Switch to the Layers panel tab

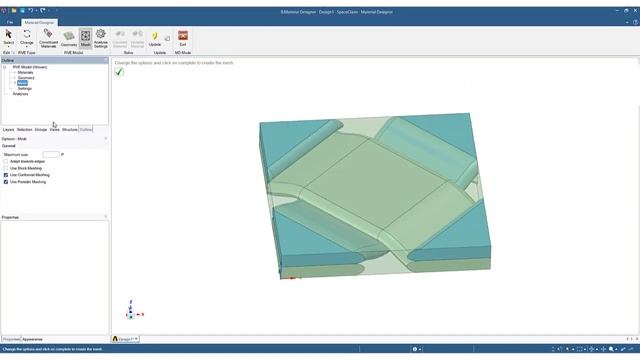pos(9,130)
